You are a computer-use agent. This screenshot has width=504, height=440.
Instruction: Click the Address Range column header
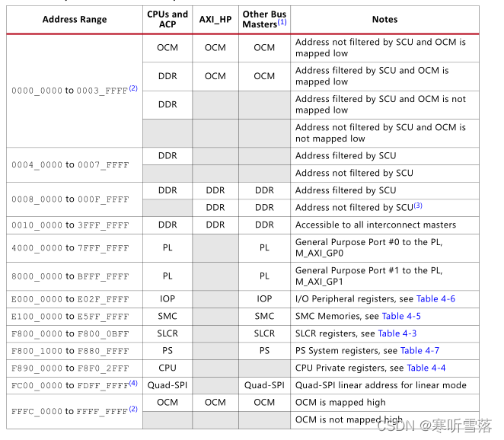(x=74, y=19)
